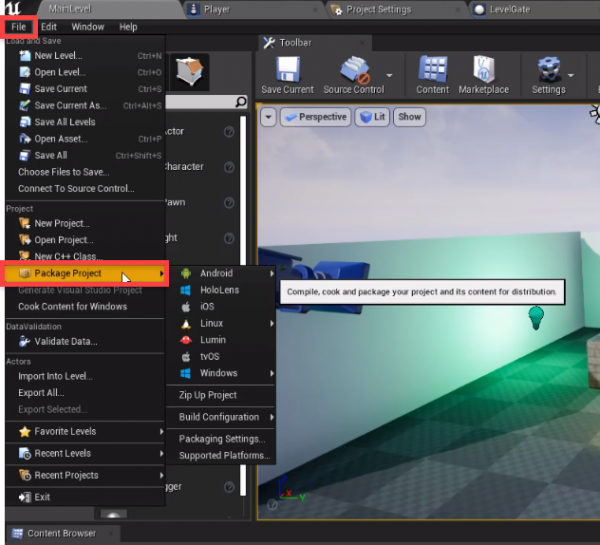Choose Open Level menu entry
The height and width of the screenshot is (545, 600).
[85, 72]
